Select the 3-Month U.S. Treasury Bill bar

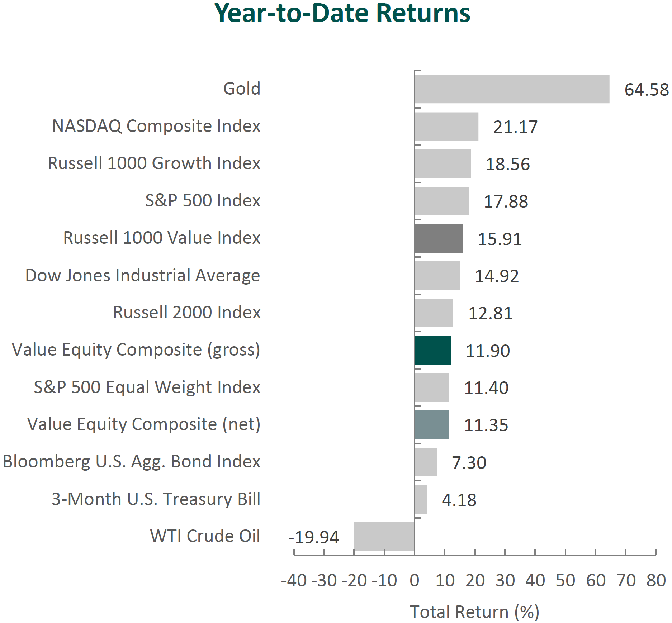tap(421, 499)
